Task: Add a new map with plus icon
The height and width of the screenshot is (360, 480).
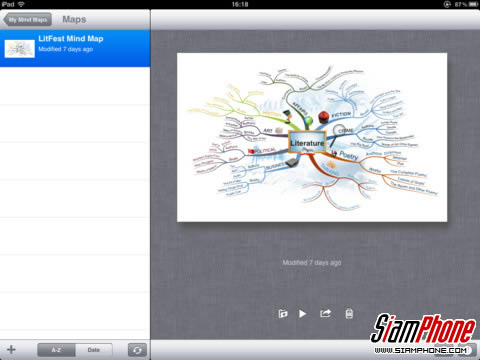Action: (x=11, y=349)
